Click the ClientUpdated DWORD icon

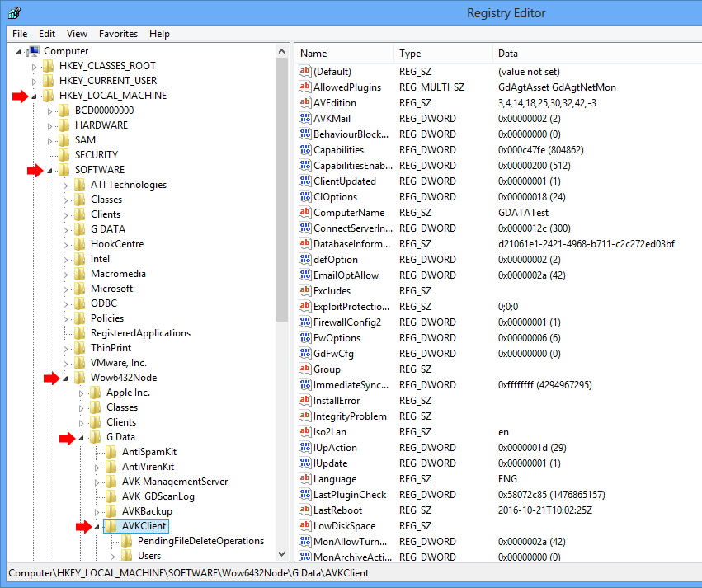[305, 181]
